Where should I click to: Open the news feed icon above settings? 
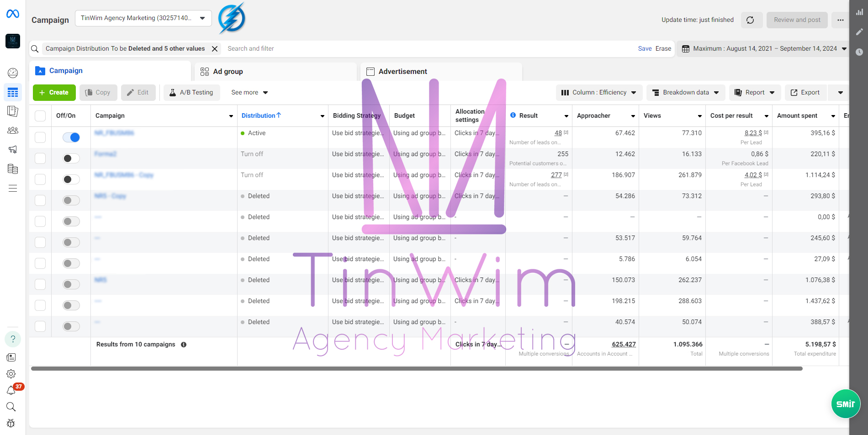click(x=11, y=357)
